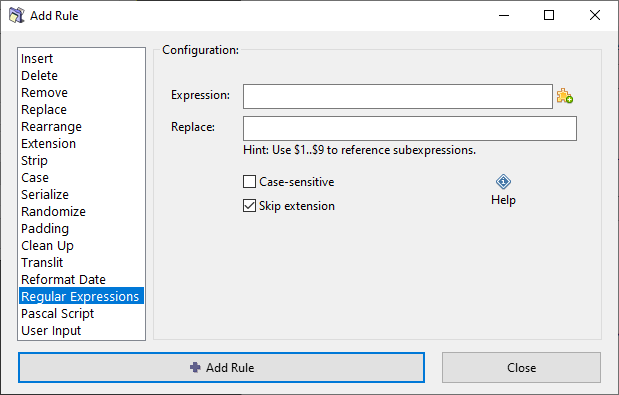Click the Close button at bottom
The height and width of the screenshot is (395, 619).
(x=521, y=367)
